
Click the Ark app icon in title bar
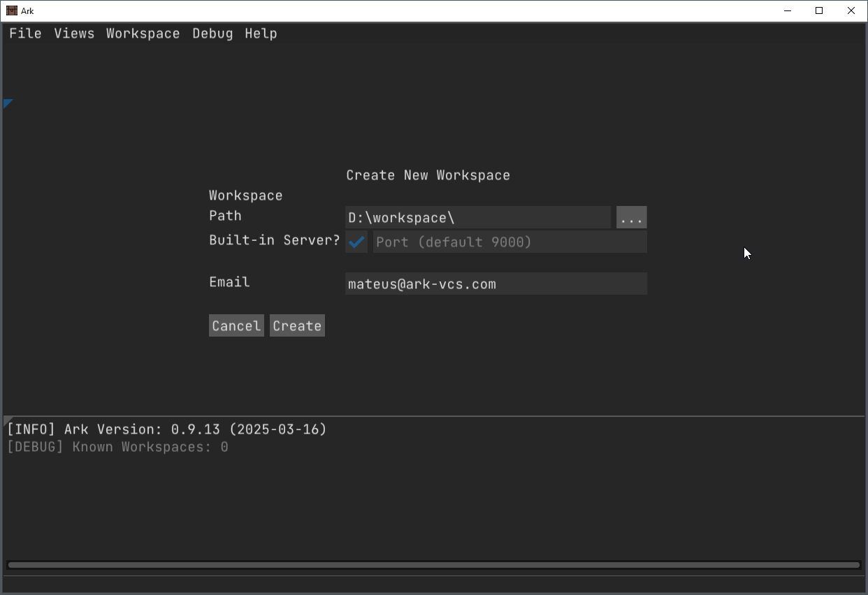tap(12, 10)
